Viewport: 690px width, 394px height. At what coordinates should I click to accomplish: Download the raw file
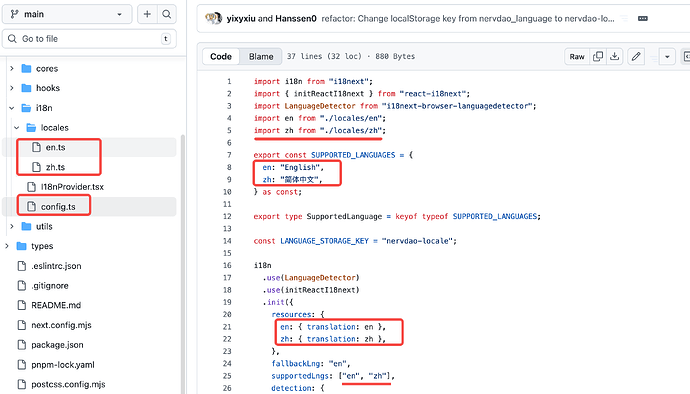615,56
